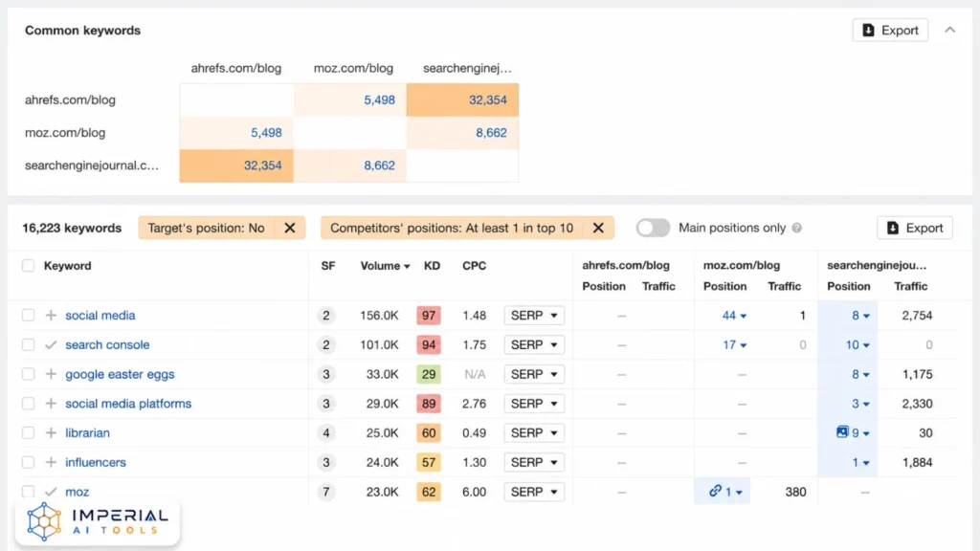Open 32,354 cell in searchenginejournal row

click(236, 165)
